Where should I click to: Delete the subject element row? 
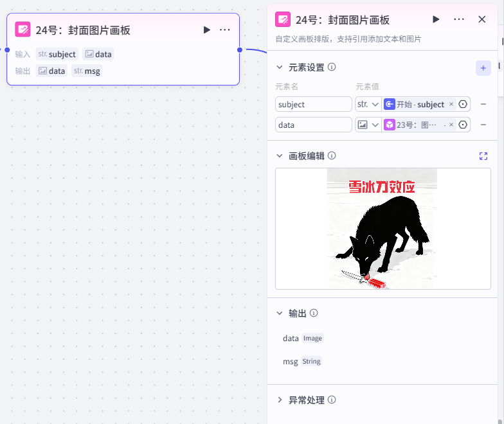click(x=483, y=104)
